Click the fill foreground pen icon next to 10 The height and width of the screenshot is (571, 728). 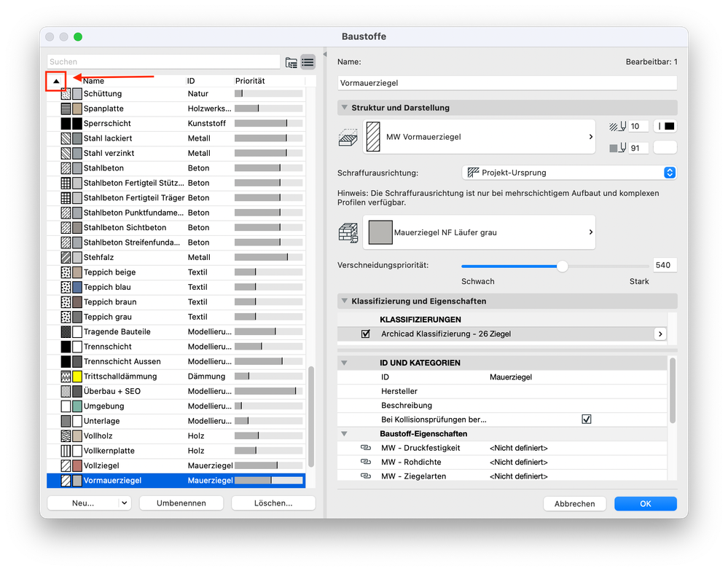click(x=617, y=126)
